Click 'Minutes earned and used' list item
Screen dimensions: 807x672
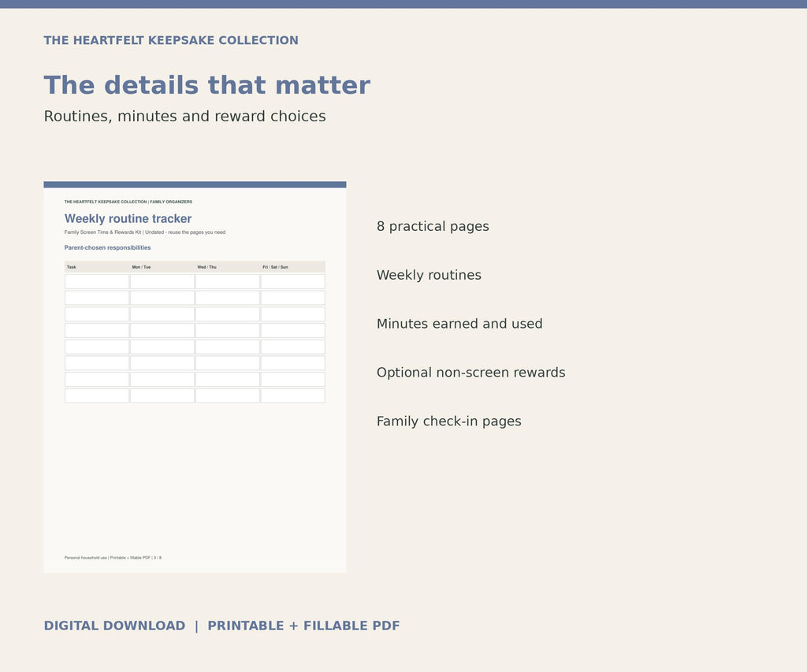click(x=459, y=324)
